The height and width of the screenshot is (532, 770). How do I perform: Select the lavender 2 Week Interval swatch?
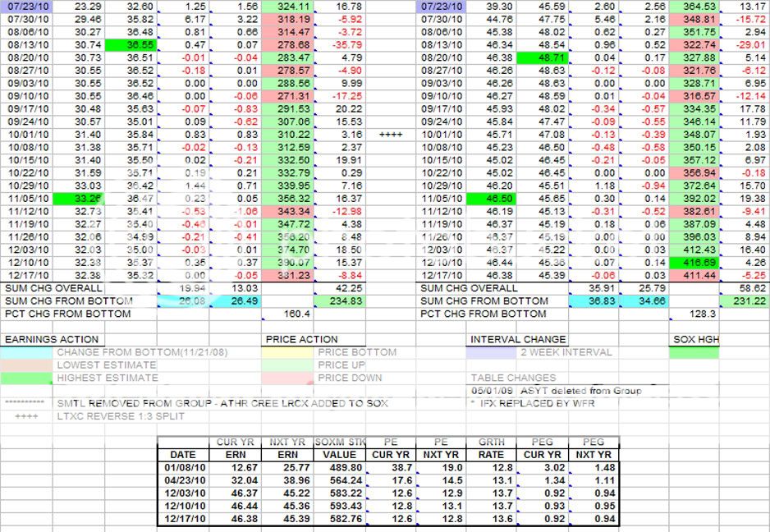[490, 352]
